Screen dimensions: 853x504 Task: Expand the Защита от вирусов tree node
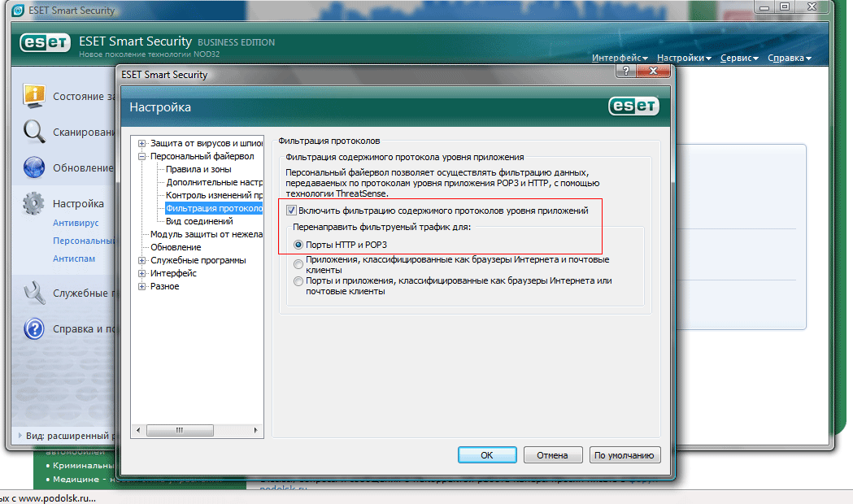point(141,143)
